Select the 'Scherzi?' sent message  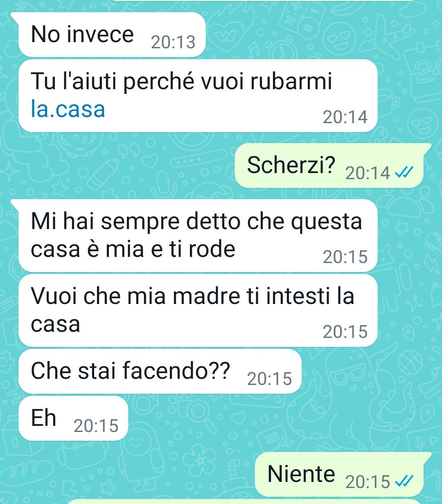click(329, 166)
